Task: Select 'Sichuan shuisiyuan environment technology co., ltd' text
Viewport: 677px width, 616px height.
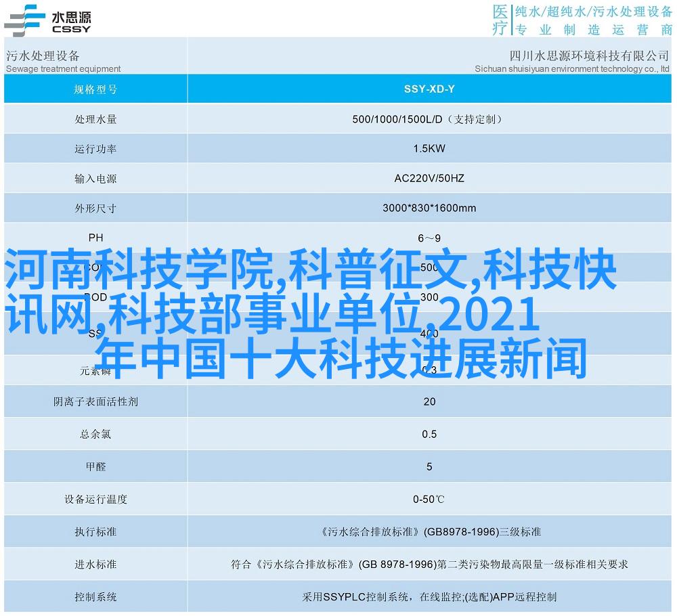Action: (x=572, y=69)
